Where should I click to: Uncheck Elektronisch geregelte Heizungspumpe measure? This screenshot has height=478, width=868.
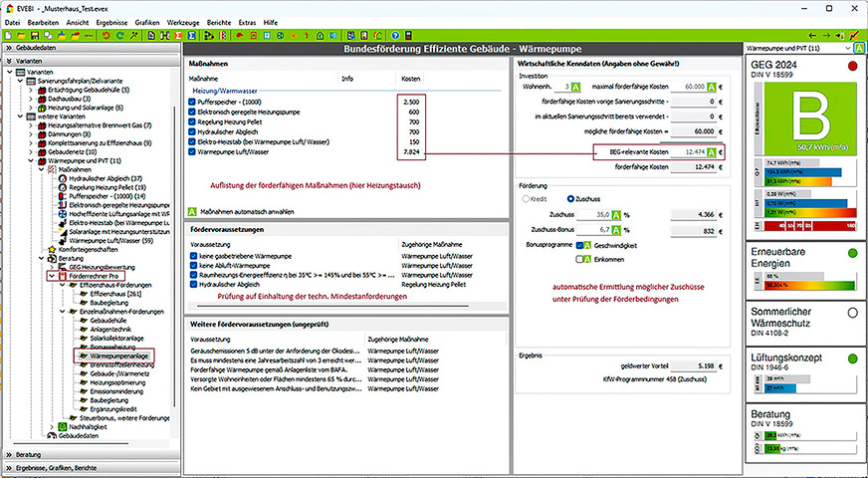pos(192,112)
